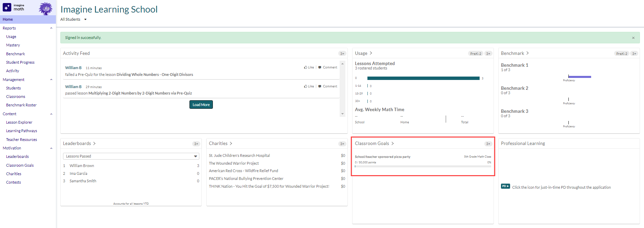
Task: Open Lesson Explorer
Action: point(19,122)
